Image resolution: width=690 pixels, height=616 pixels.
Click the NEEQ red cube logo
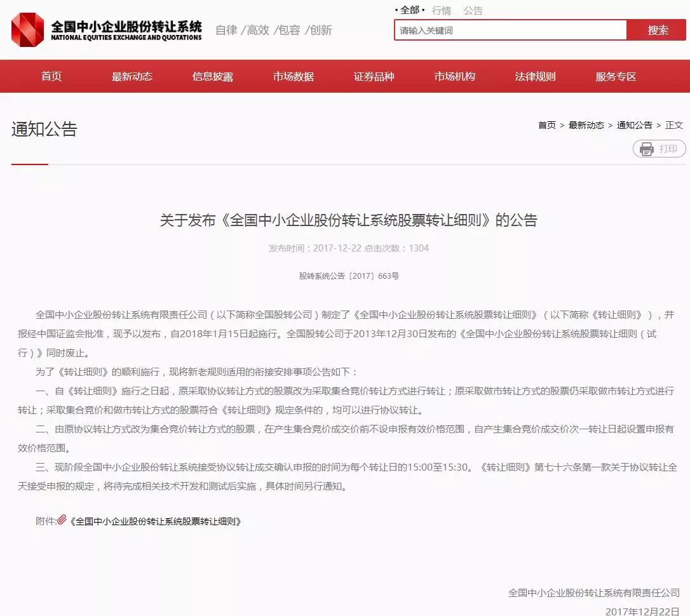(27, 29)
